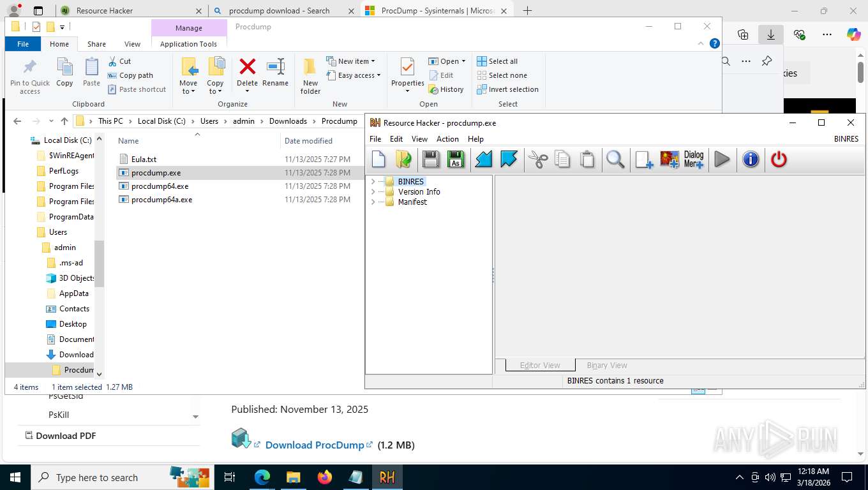The image size is (868, 490).
Task: Click the Explorer Help question mark icon
Action: [x=715, y=44]
